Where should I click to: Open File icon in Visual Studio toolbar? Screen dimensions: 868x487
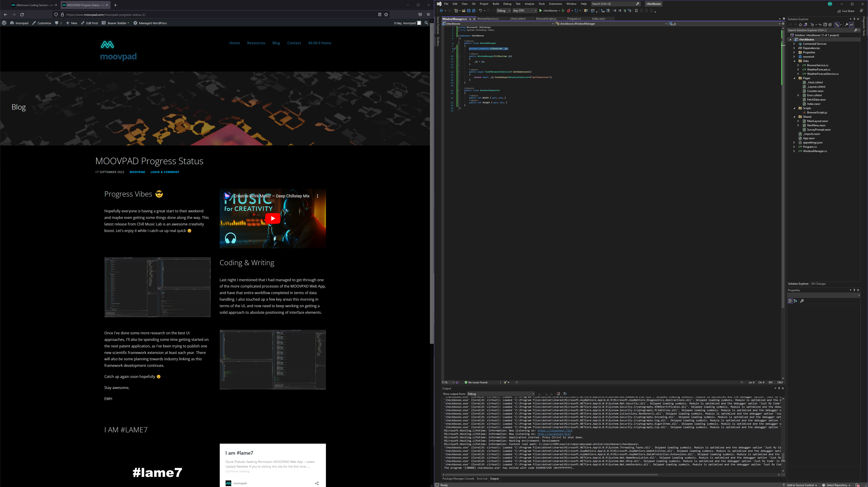click(464, 11)
